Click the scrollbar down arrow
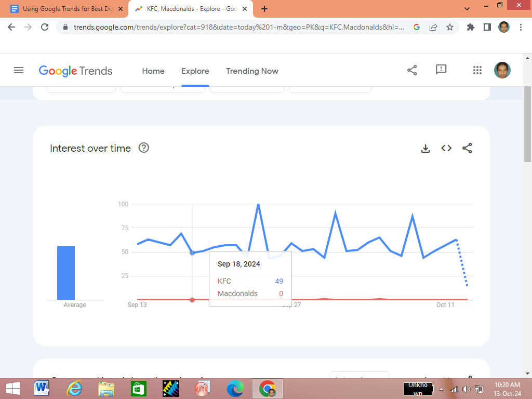The width and height of the screenshot is (532, 399). click(527, 374)
